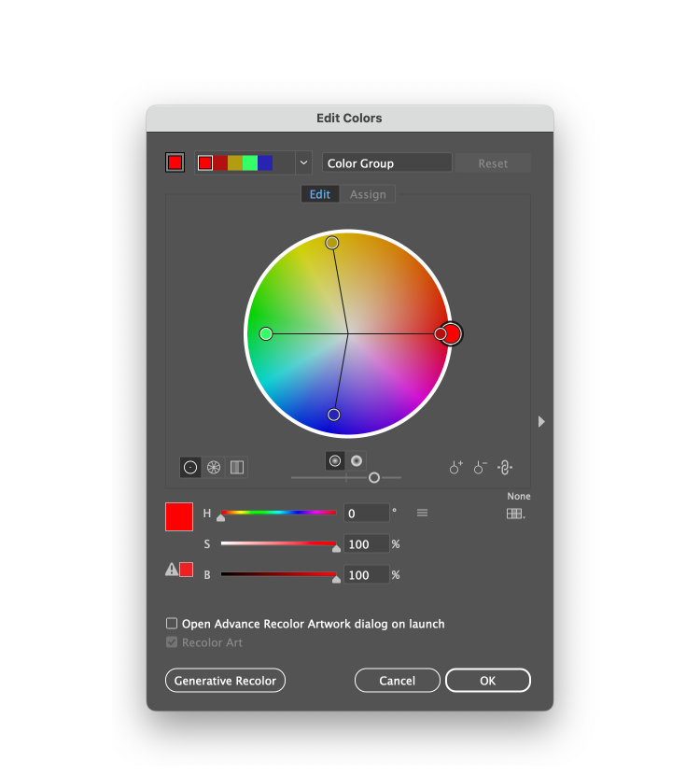Click the in-gamut red correction swatch

click(187, 570)
